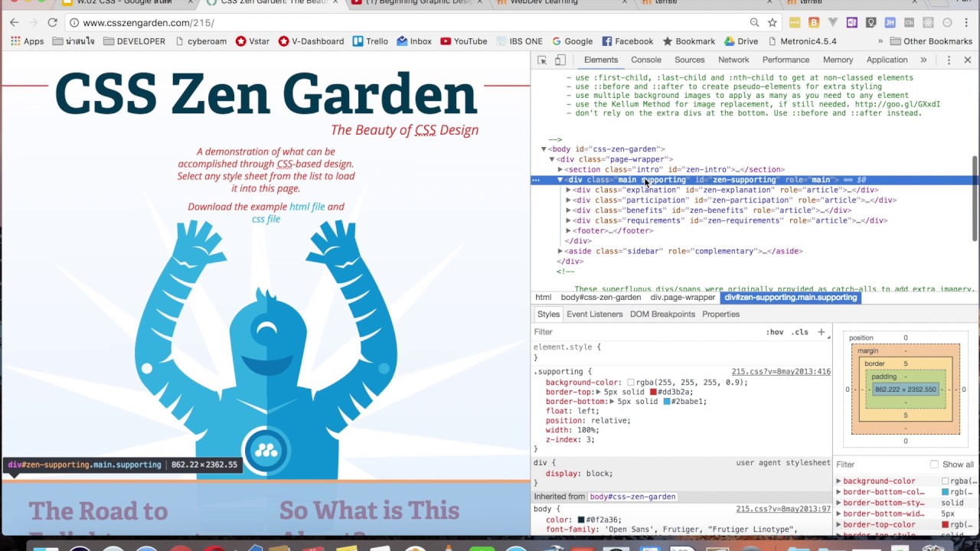This screenshot has width=980, height=551.
Task: Collapse the selected zen-supporting div node
Action: 560,180
